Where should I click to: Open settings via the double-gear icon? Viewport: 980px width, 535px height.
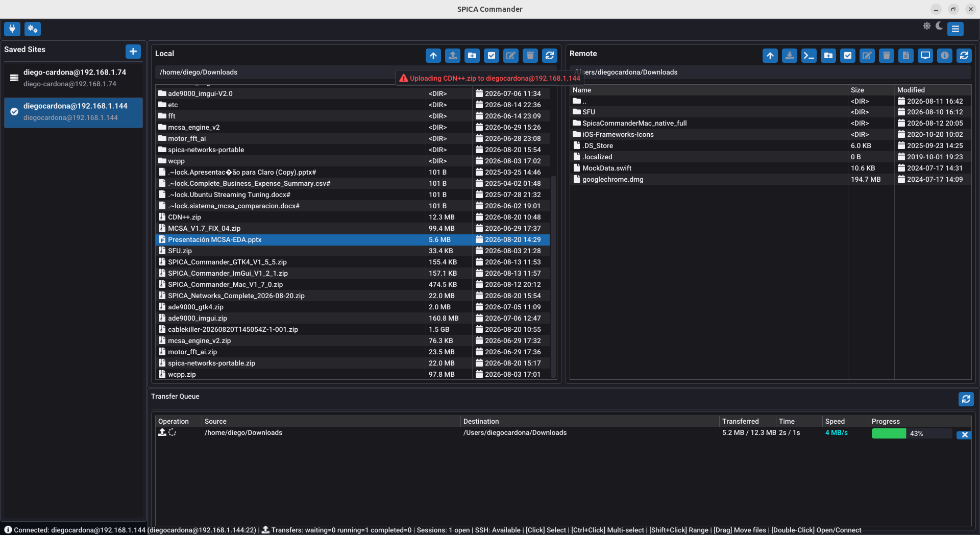(33, 29)
